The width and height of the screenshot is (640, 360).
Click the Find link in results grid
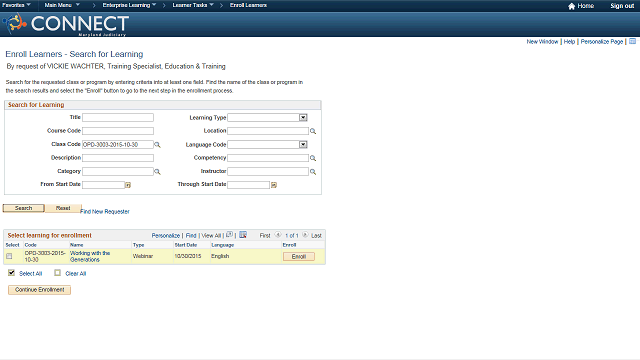click(191, 236)
